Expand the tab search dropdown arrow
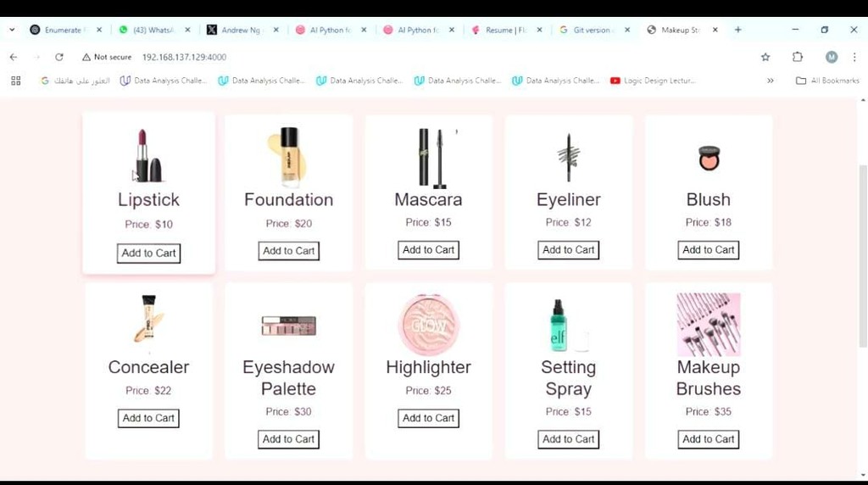 (x=12, y=30)
